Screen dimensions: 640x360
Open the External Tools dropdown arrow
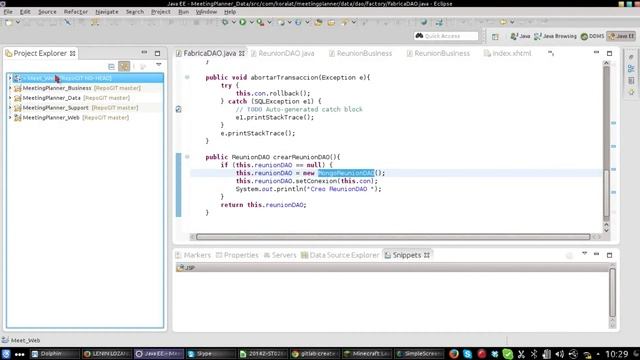[x=269, y=22]
